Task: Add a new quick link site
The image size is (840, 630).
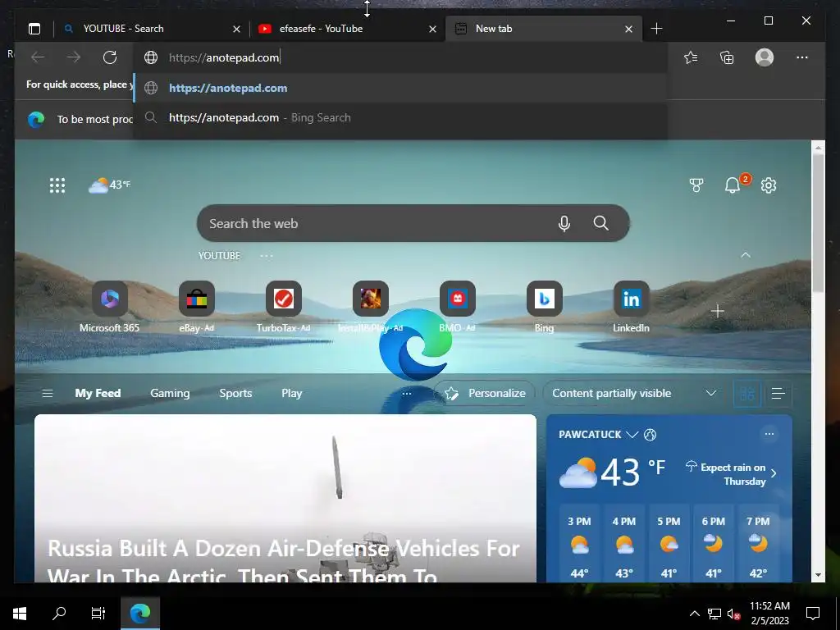Action: point(717,311)
